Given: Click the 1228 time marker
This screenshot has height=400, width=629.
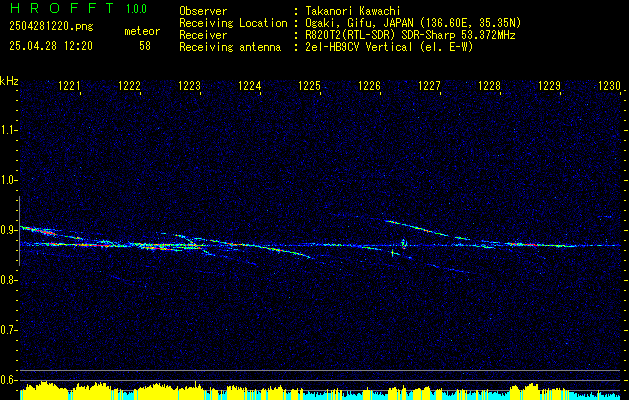Looking at the screenshot, I should 489,86.
